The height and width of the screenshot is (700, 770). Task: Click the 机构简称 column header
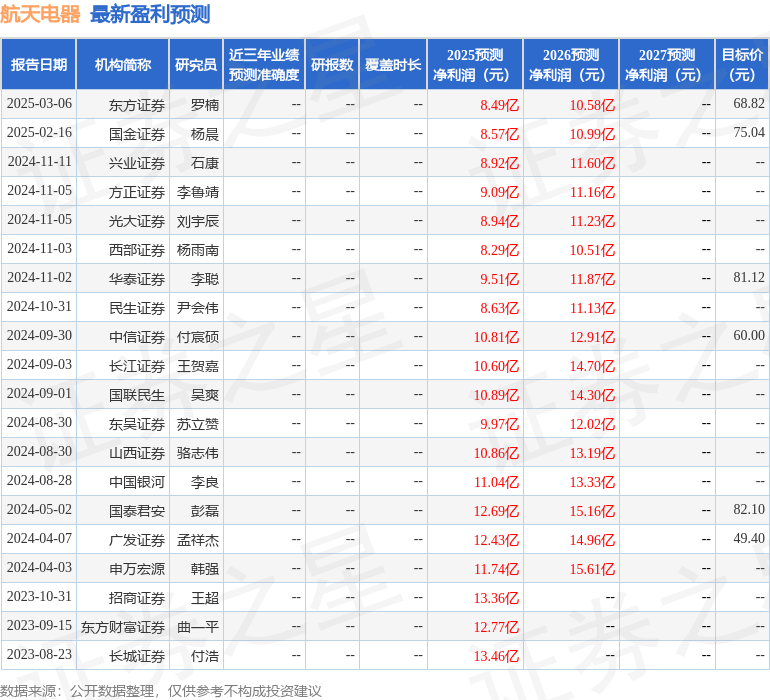[123, 64]
